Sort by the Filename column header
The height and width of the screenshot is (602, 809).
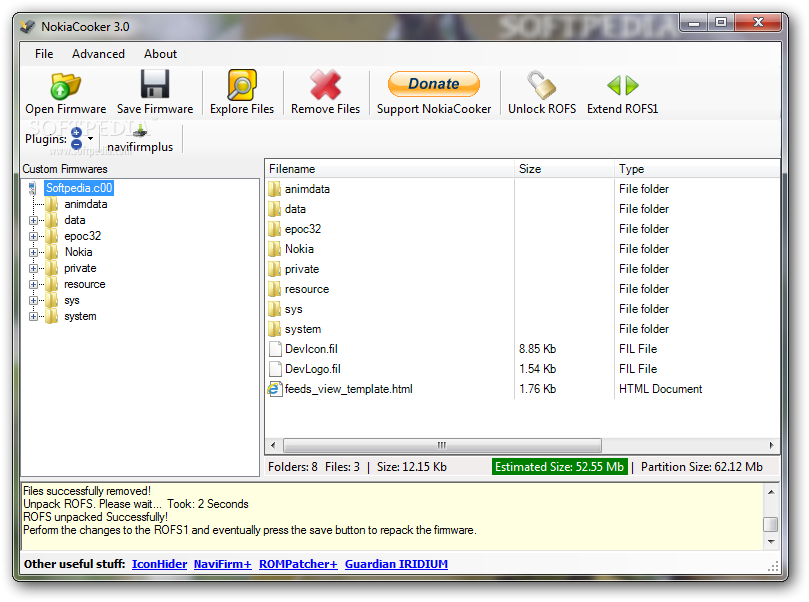tap(390, 169)
